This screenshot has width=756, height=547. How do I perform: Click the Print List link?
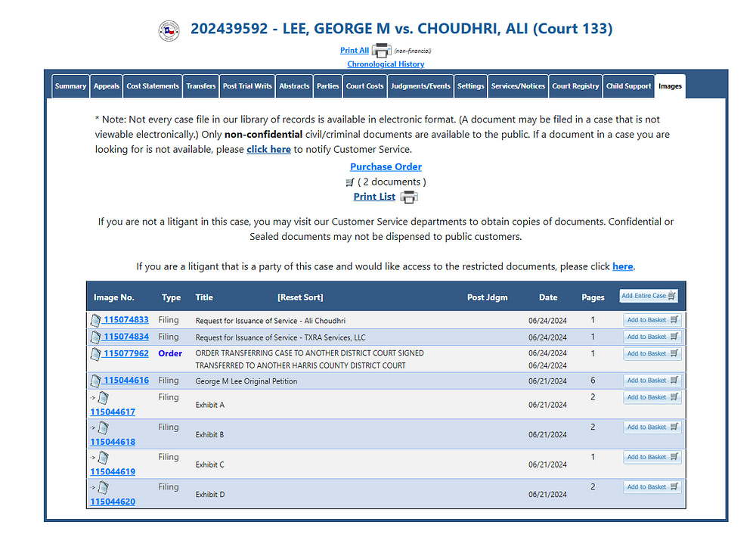coord(374,197)
